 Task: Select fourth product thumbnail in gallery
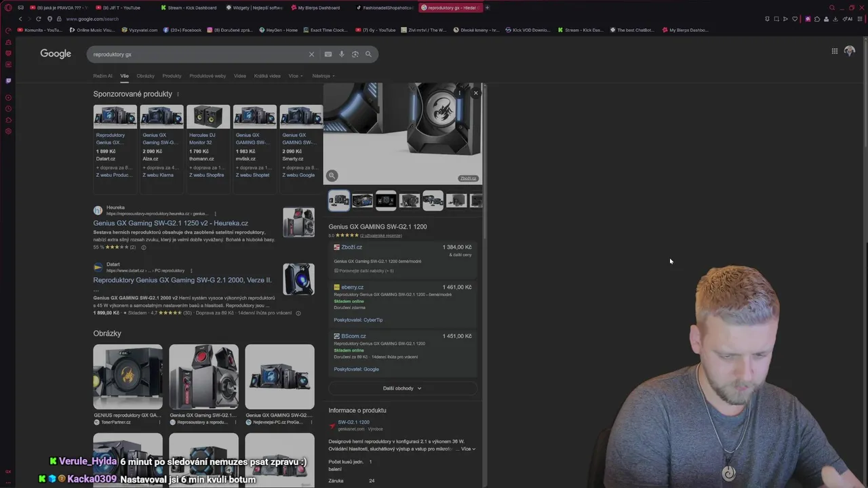410,201
